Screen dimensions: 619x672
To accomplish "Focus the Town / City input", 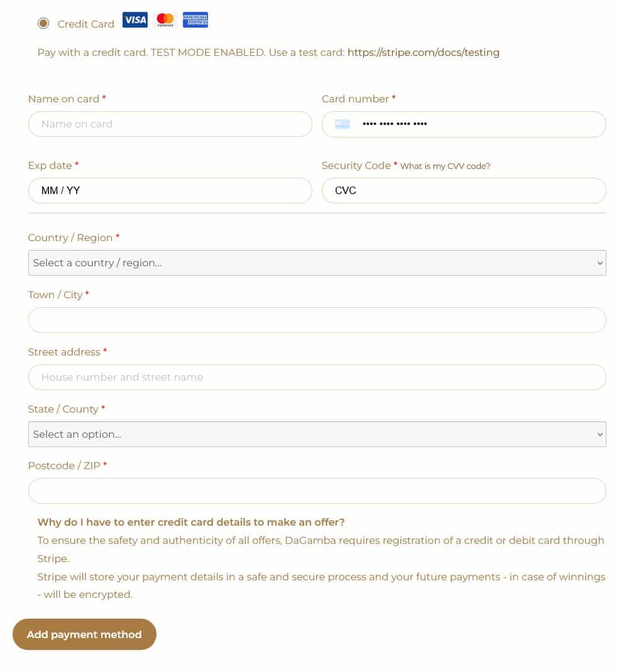I will [317, 320].
